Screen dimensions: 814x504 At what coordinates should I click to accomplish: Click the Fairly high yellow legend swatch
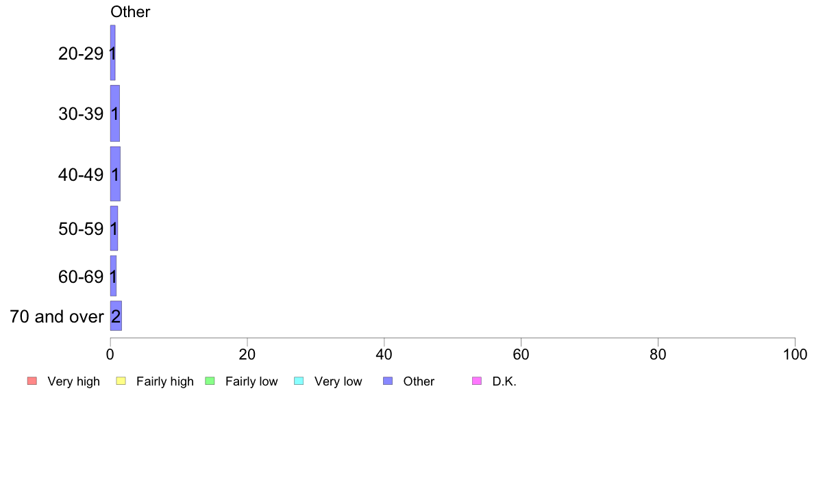pyautogui.click(x=121, y=381)
